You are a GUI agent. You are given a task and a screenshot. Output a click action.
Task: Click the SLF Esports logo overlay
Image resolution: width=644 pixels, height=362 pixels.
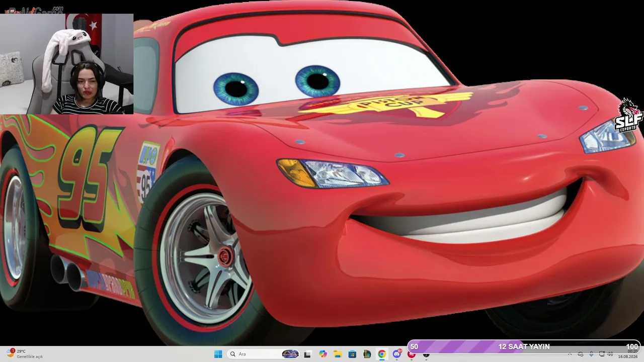pos(628,116)
